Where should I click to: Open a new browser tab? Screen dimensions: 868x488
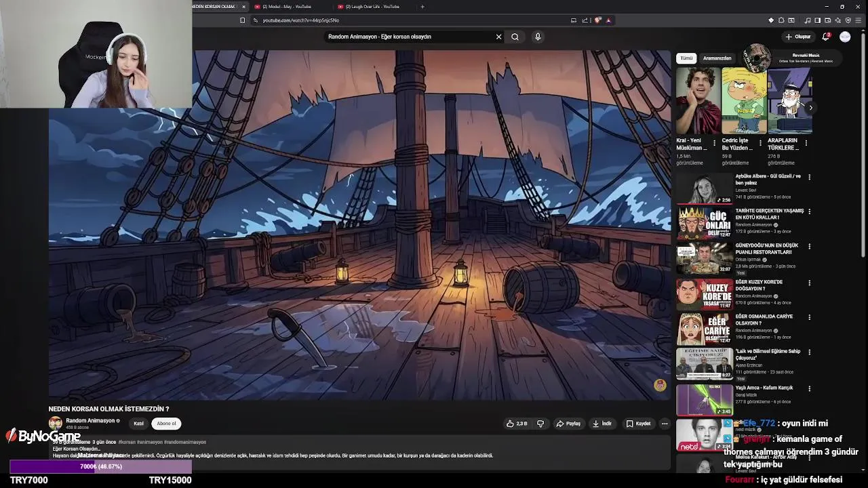tap(422, 7)
